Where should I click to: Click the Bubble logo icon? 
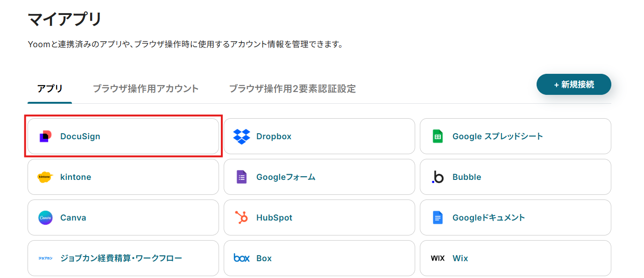point(438,177)
